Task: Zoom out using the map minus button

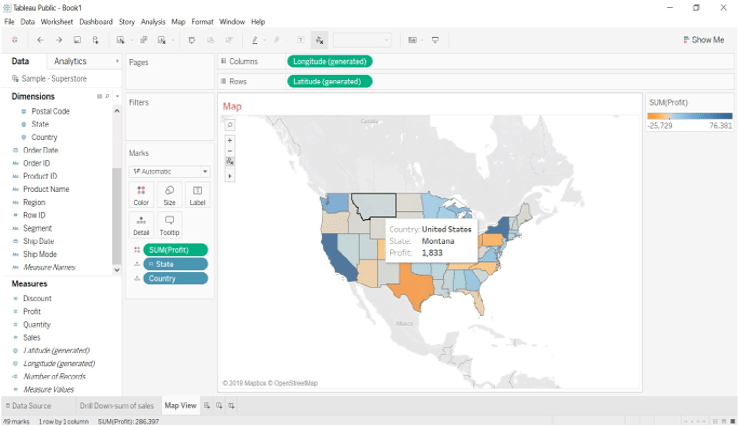Action: (230, 150)
